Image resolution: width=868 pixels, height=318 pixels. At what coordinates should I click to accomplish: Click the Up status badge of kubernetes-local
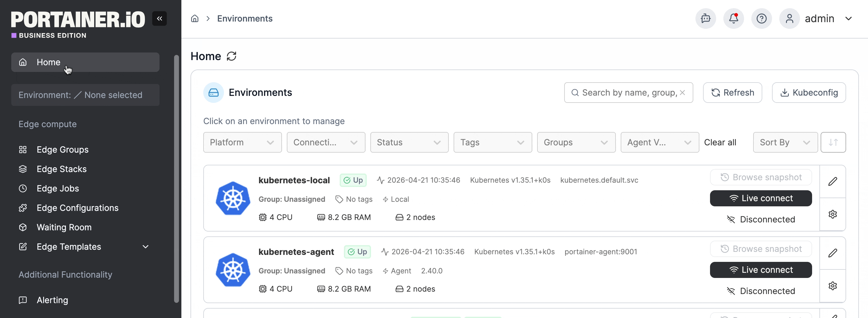(x=353, y=180)
